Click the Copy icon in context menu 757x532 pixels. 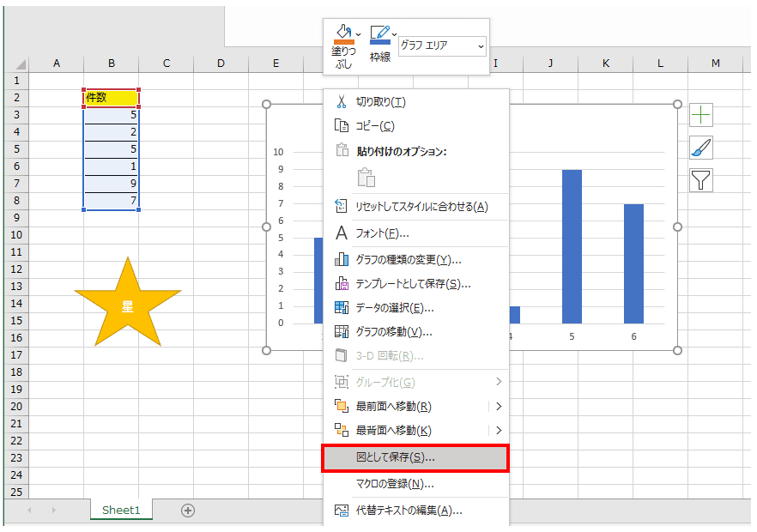341,126
